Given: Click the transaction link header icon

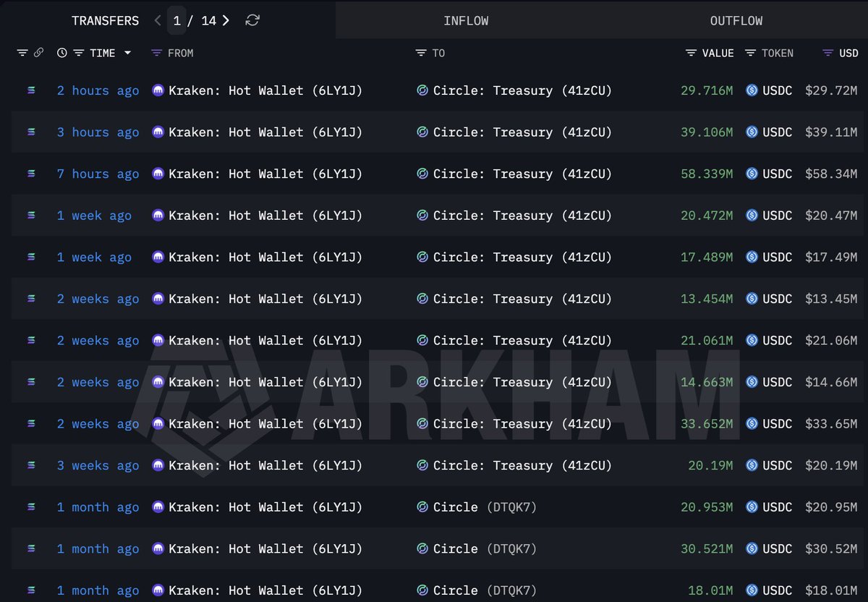Looking at the screenshot, I should click(39, 53).
